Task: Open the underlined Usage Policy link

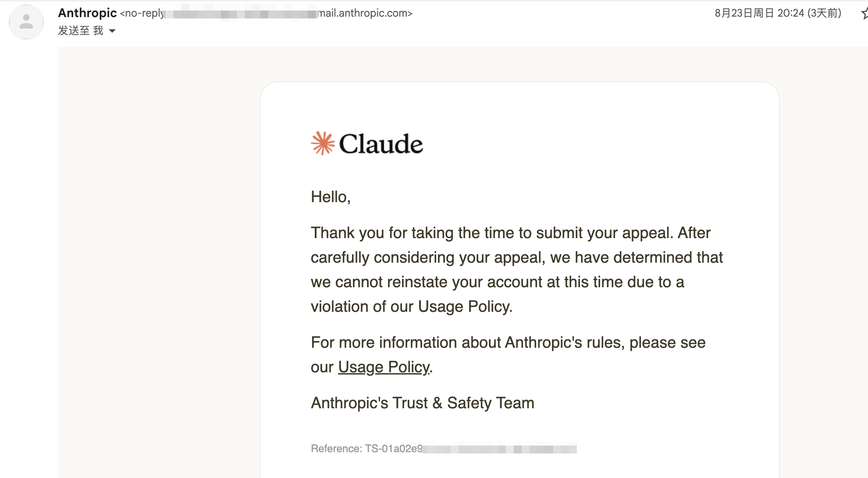Action: pyautogui.click(x=384, y=367)
